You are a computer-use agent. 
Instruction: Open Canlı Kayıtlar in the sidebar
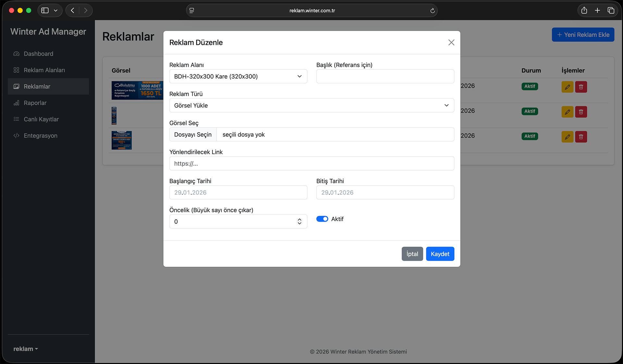[x=41, y=119]
